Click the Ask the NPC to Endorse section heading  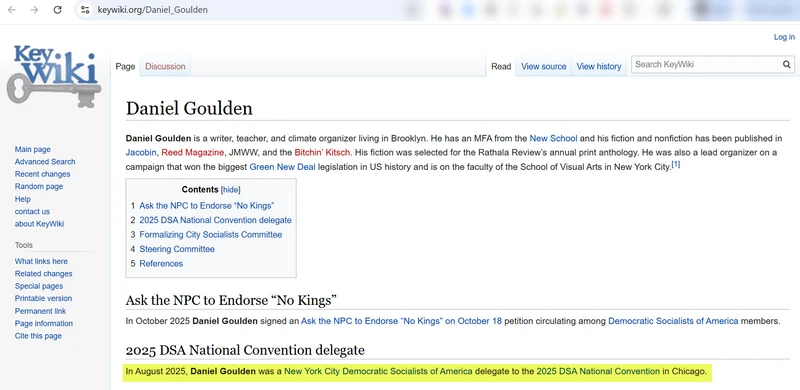(231, 300)
